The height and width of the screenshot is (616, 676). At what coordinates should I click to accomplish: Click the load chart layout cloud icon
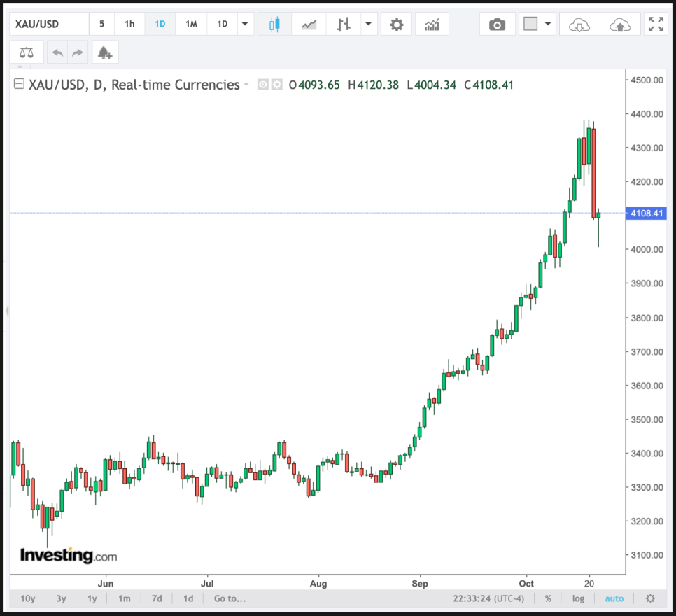click(579, 24)
